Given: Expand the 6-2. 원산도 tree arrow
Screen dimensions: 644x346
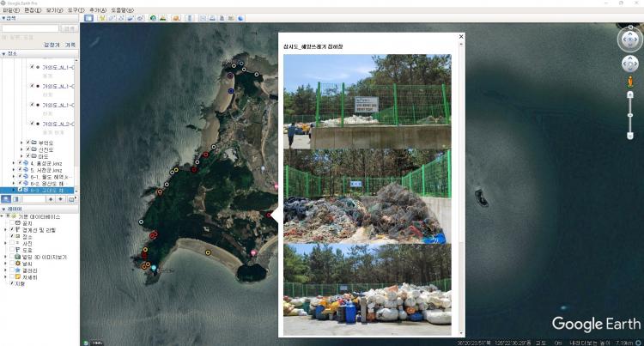Looking at the screenshot, I should [x=14, y=183].
